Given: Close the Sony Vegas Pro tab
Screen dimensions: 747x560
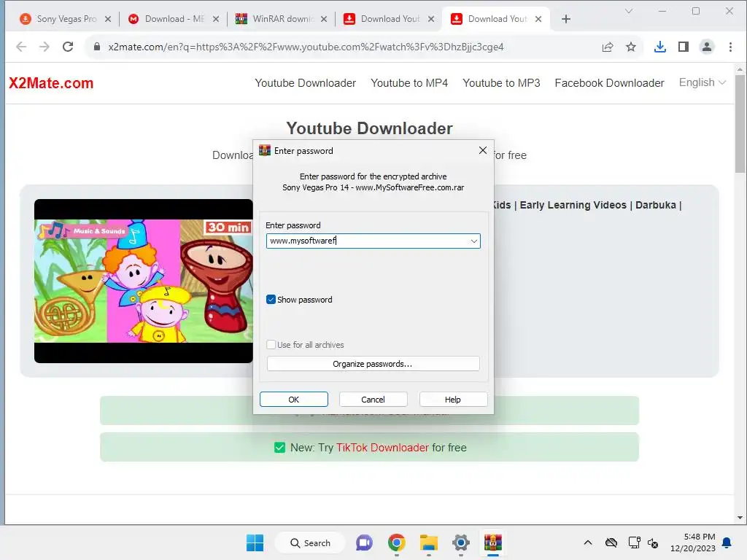Looking at the screenshot, I should tap(108, 19).
